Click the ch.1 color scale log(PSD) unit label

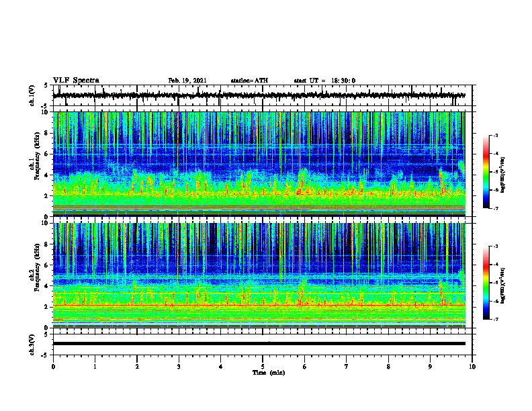point(503,175)
